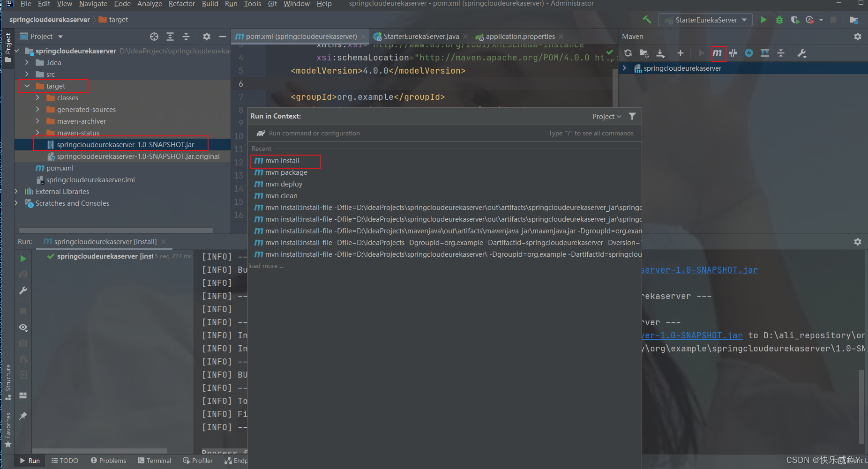This screenshot has height=469, width=868.
Task: Open the Problems tool window tab
Action: coord(108,461)
